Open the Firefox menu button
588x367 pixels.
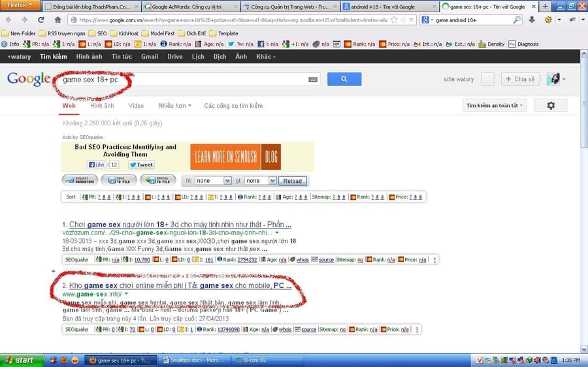(x=20, y=5)
